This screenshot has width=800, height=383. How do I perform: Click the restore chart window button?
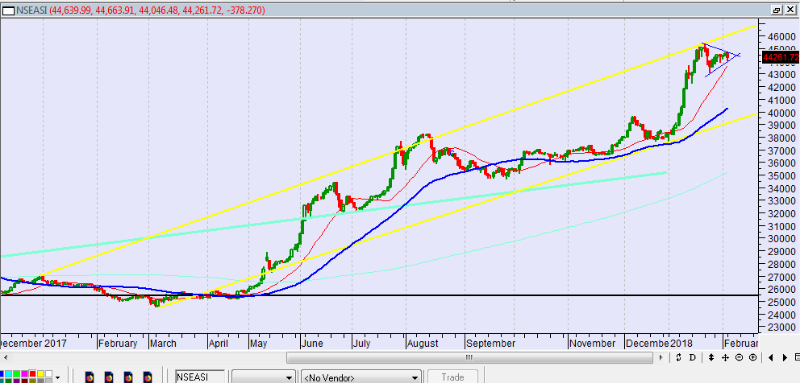pos(777,10)
